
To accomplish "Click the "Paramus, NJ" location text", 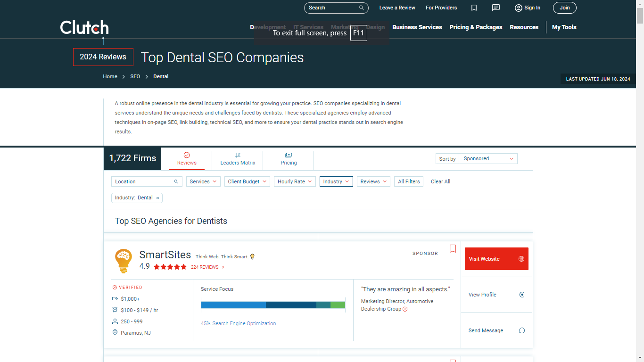I will pos(136,333).
